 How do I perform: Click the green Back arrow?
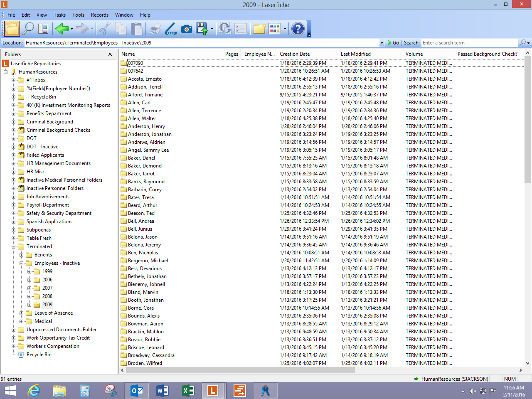(x=62, y=29)
